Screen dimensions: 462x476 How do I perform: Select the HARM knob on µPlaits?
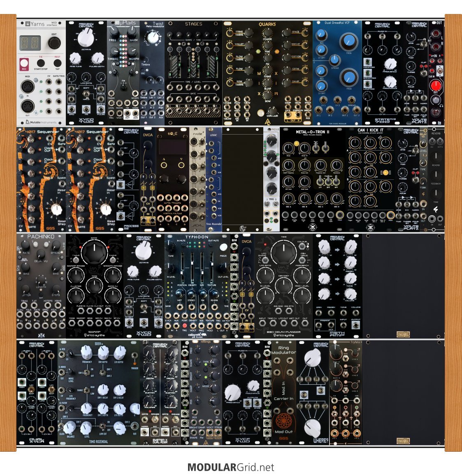132,32
